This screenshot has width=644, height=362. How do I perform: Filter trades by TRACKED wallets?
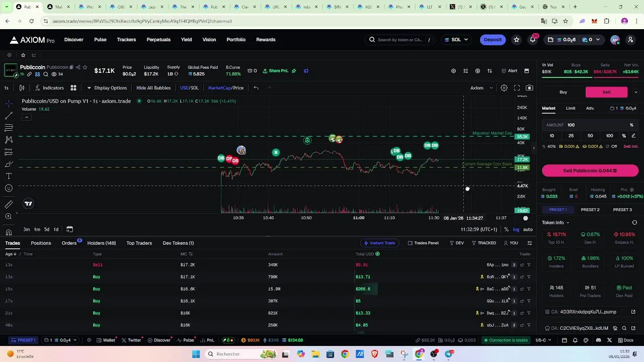click(484, 243)
